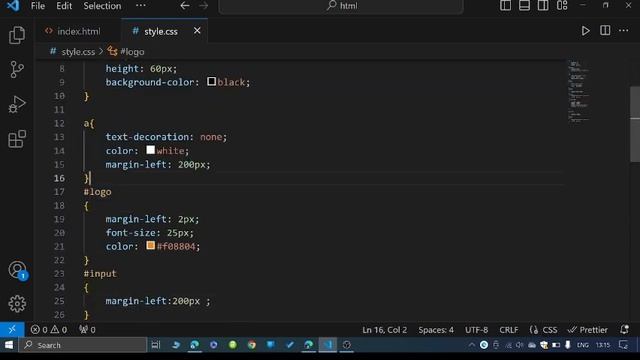Open the Selection menu
The width and height of the screenshot is (640, 360).
point(102,6)
